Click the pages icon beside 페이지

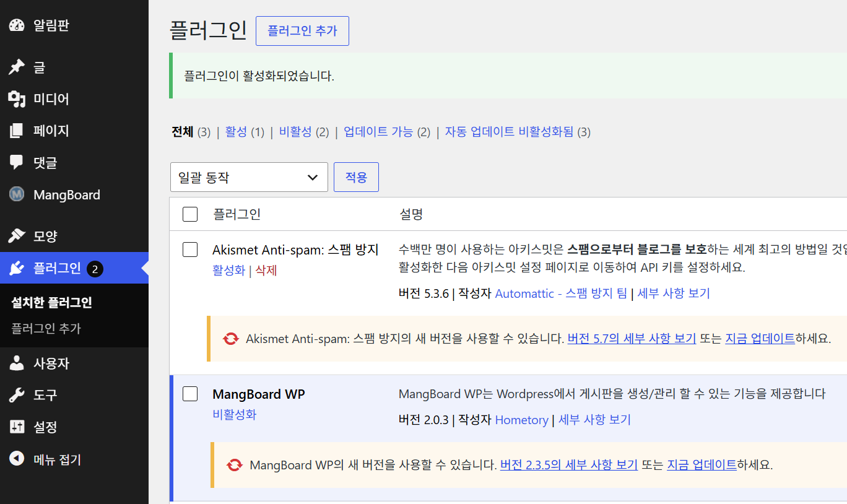(17, 131)
